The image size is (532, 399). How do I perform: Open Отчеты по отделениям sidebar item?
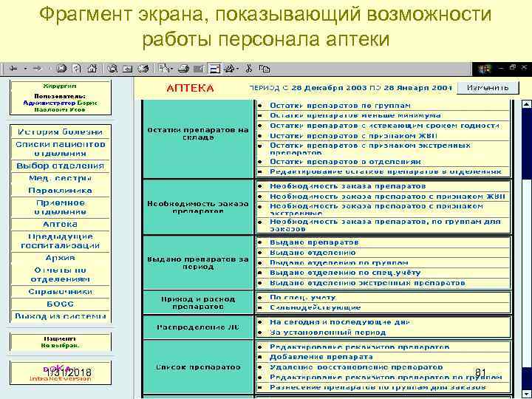click(x=61, y=275)
